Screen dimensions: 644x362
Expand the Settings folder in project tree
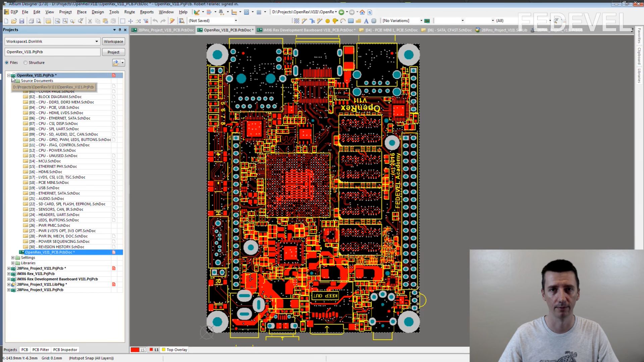click(x=13, y=258)
